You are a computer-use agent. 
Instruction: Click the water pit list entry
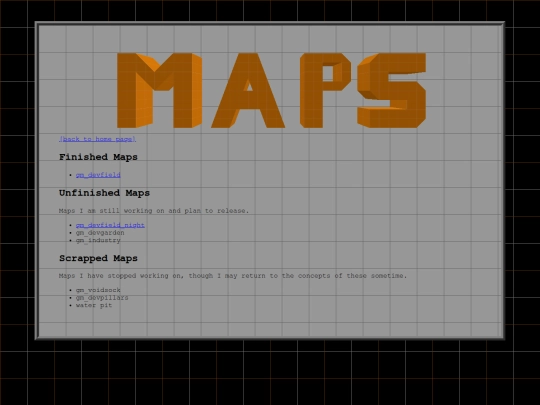[x=94, y=305]
